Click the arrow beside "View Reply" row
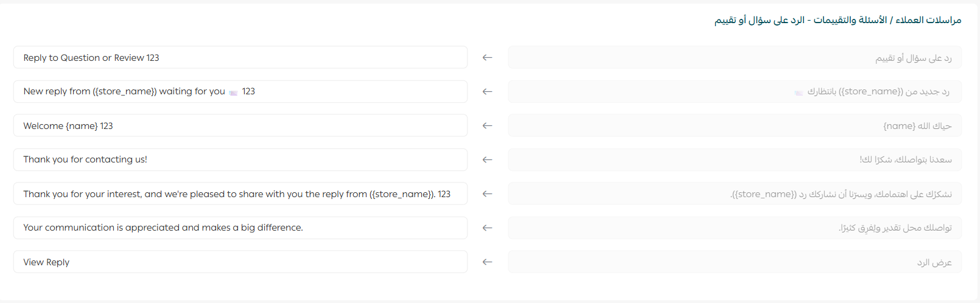Screen dimensions: 980x303 coord(487,262)
